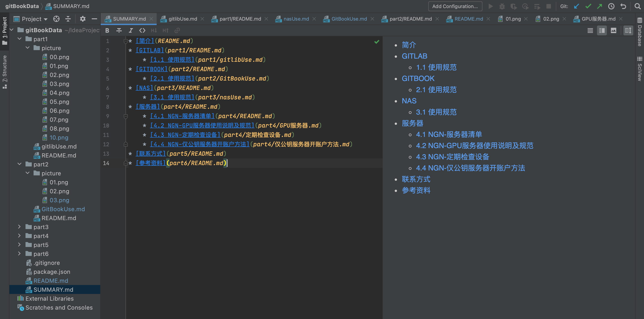Select opened file locate target icon
The image size is (644, 319).
click(56, 19)
